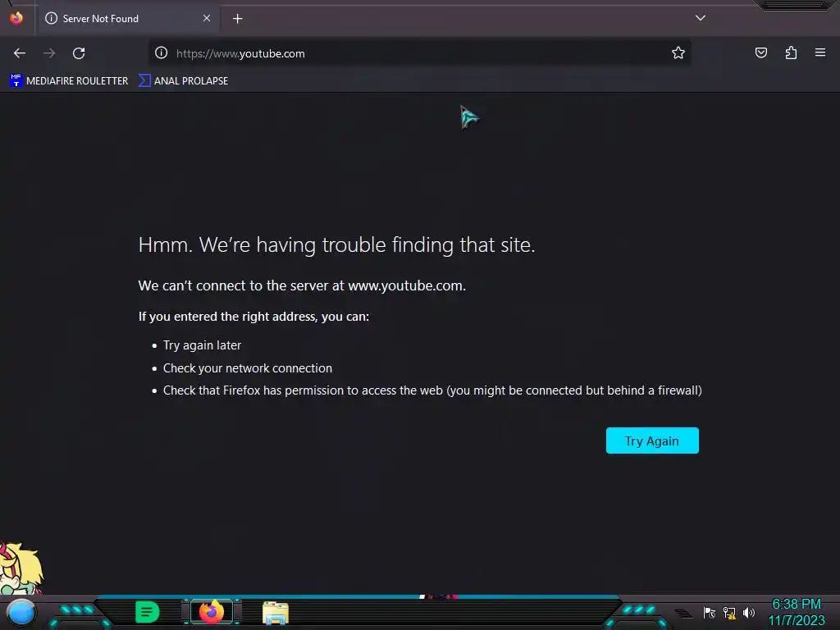The image size is (840, 630).
Task: Close the Server Not Found tab
Action: (x=207, y=18)
